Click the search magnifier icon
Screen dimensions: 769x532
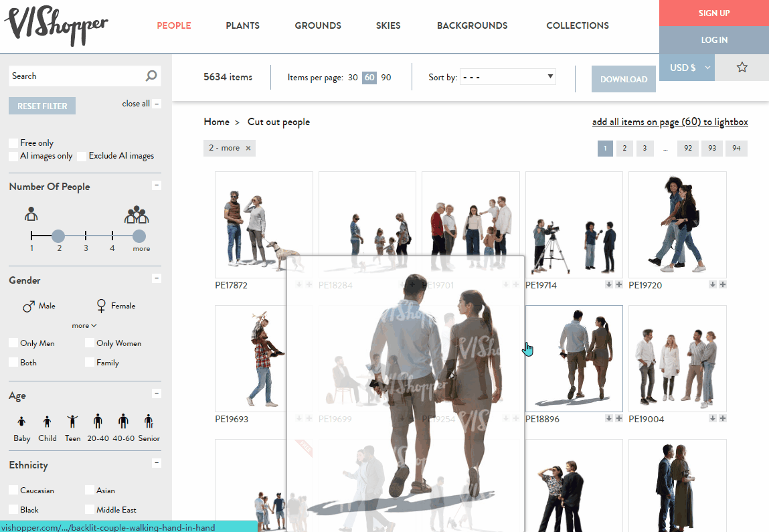(151, 76)
